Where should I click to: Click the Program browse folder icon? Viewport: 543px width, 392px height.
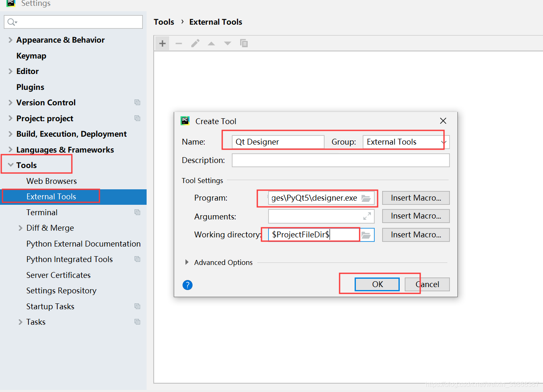[x=366, y=198]
